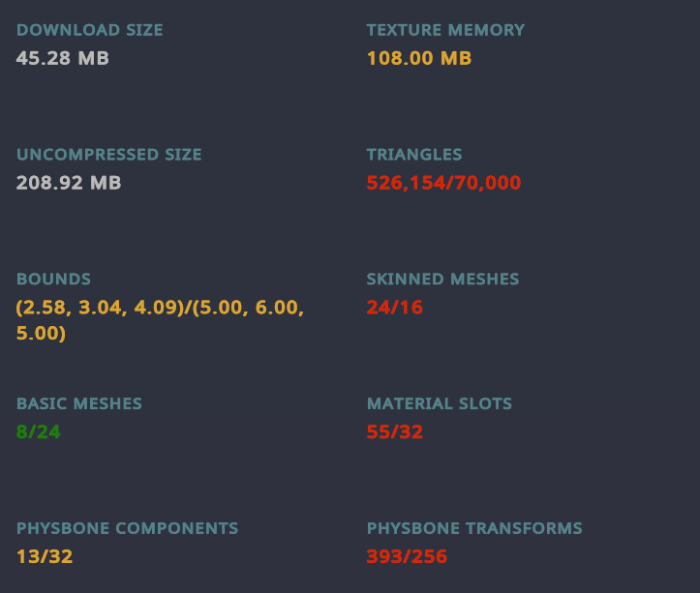700x593 pixels.
Task: Select the 208.92 MB uncompressed value
Action: click(x=69, y=183)
